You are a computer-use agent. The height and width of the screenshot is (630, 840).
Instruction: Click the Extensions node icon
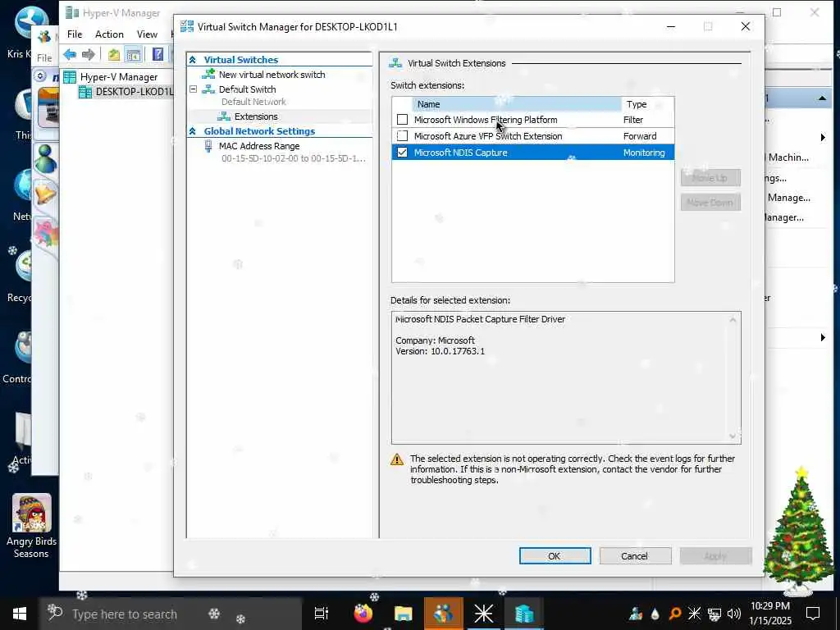[223, 116]
